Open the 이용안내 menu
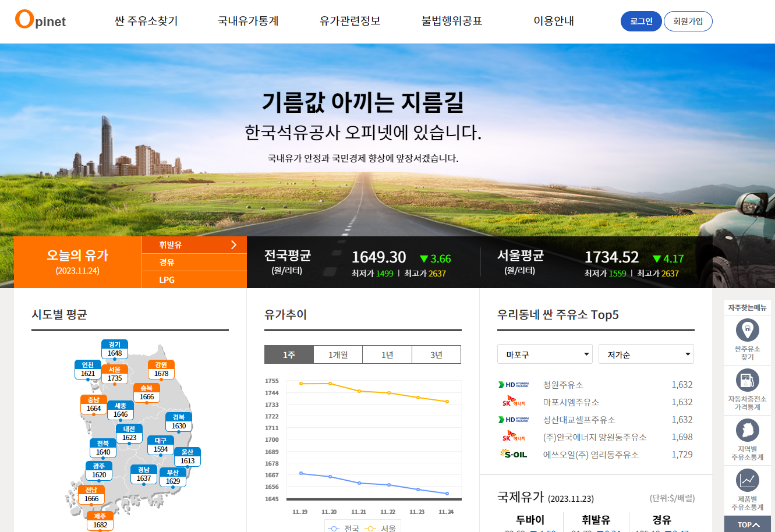 (554, 21)
